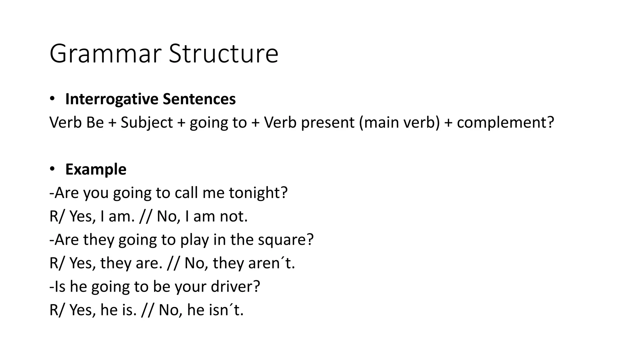Screen dimensions: 644x362
Task: Click the answer 'No, I am not.'
Action: [202, 216]
